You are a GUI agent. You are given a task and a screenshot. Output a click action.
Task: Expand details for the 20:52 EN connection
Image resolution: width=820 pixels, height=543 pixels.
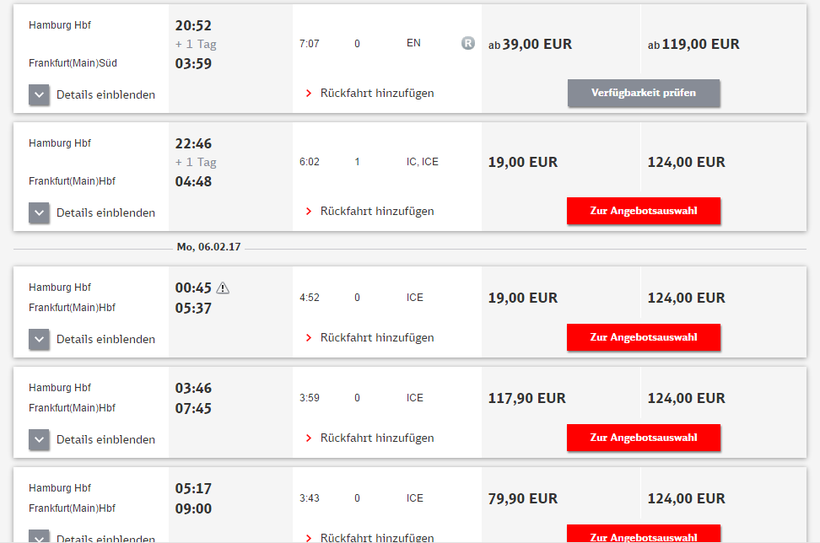(x=93, y=95)
